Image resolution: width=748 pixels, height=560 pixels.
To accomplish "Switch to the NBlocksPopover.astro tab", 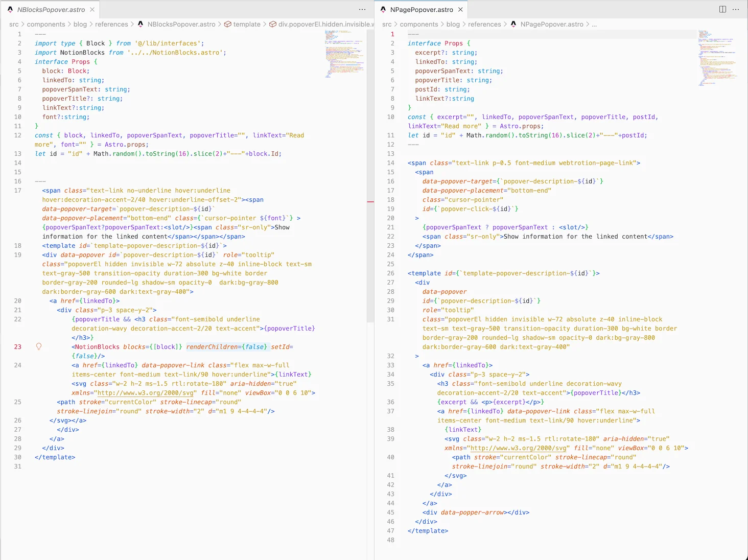I will click(51, 10).
